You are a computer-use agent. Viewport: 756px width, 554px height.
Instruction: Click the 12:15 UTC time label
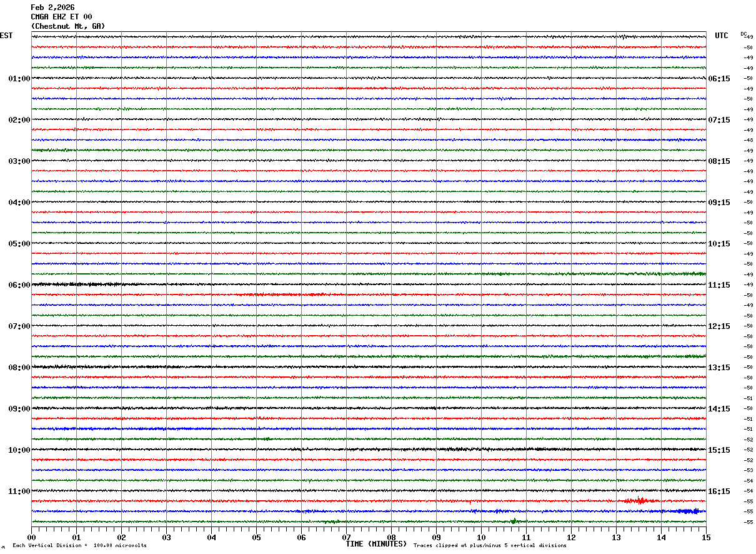719,326
